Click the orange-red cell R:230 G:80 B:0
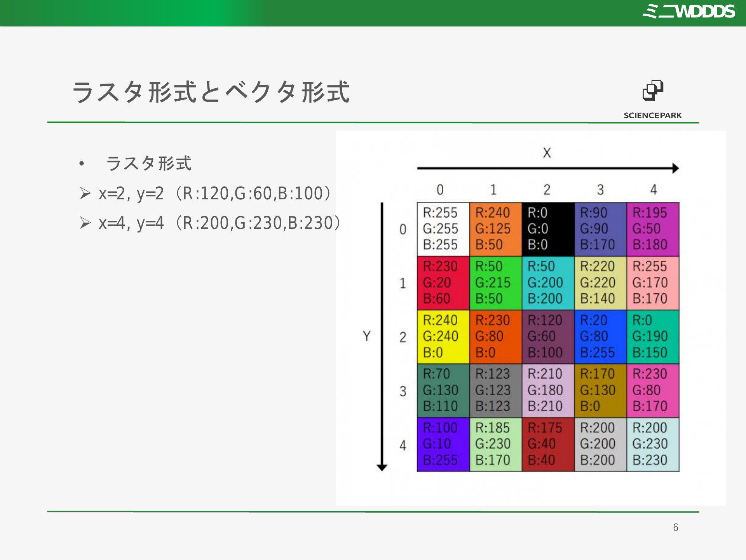 click(x=496, y=337)
